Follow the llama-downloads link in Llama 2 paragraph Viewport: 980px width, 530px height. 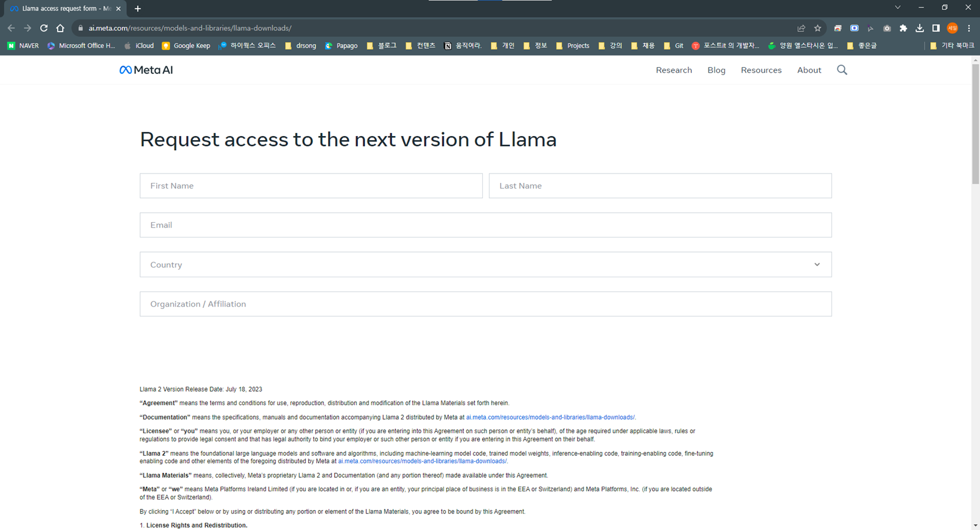coord(422,461)
